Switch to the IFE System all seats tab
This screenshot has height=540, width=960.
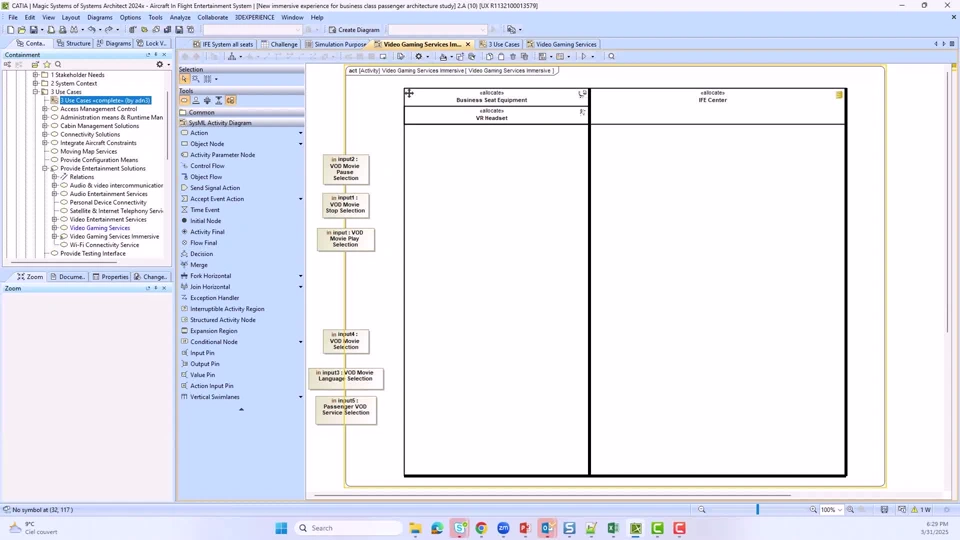[x=223, y=44]
